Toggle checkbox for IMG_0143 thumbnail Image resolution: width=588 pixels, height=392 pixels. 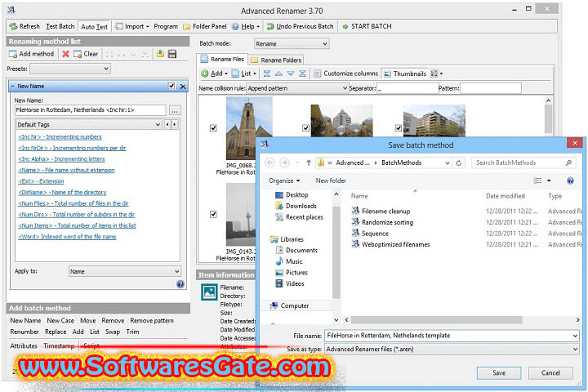(x=213, y=214)
